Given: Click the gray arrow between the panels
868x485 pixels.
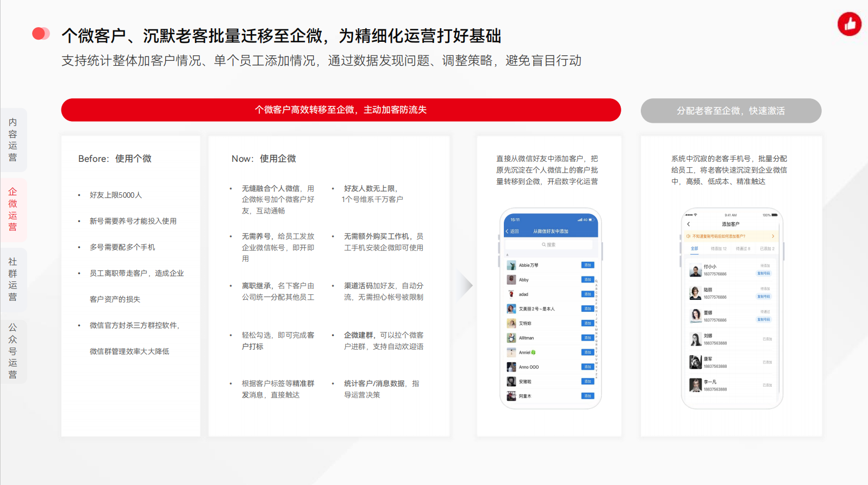Looking at the screenshot, I should point(465,286).
